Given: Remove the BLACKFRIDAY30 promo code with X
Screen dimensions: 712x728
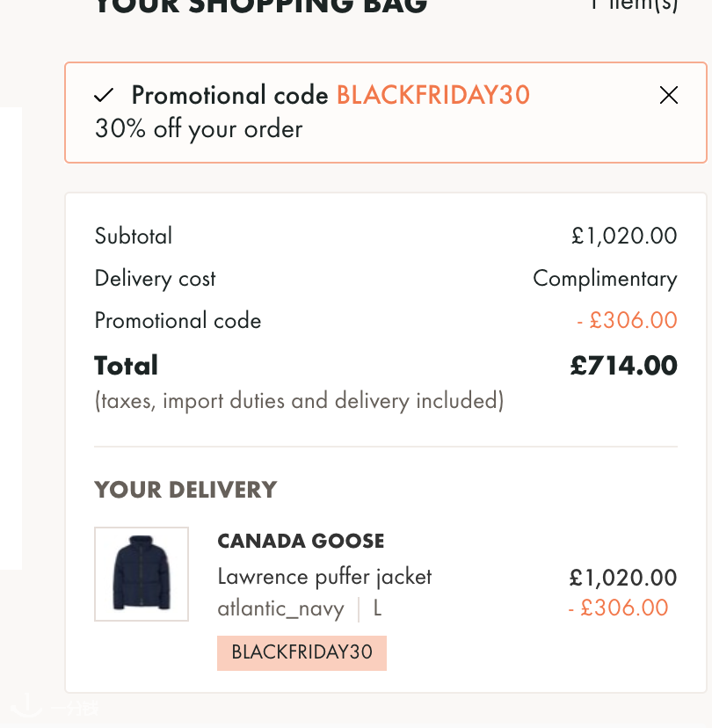Looking at the screenshot, I should 669,95.
